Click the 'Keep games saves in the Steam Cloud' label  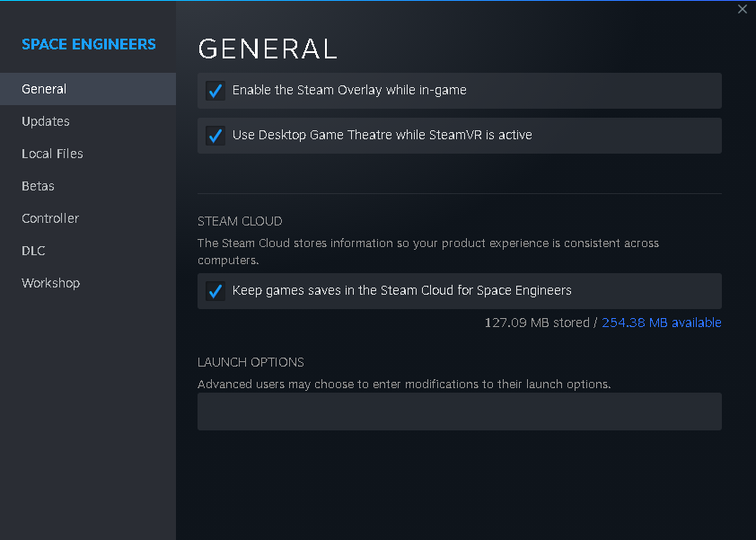tap(401, 290)
